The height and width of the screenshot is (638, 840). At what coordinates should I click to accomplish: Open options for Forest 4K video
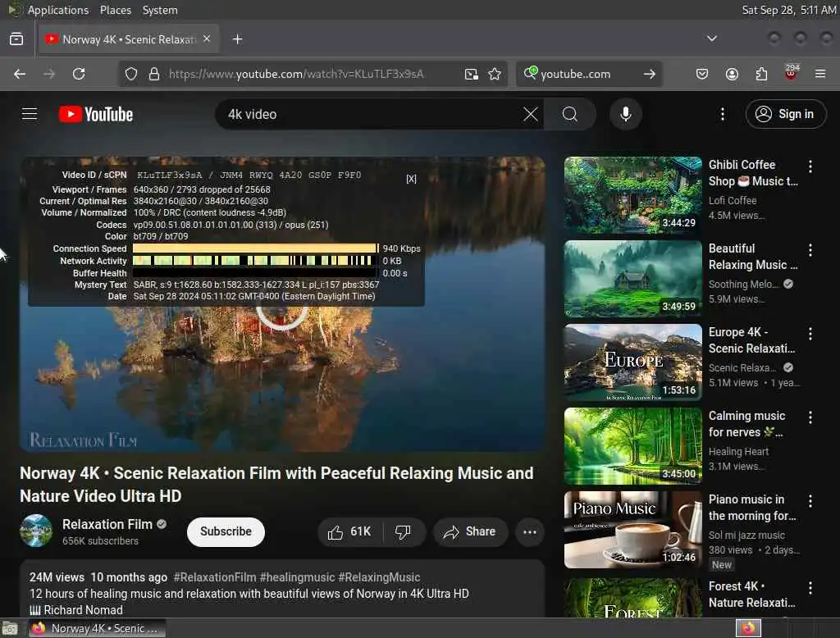[x=810, y=588]
